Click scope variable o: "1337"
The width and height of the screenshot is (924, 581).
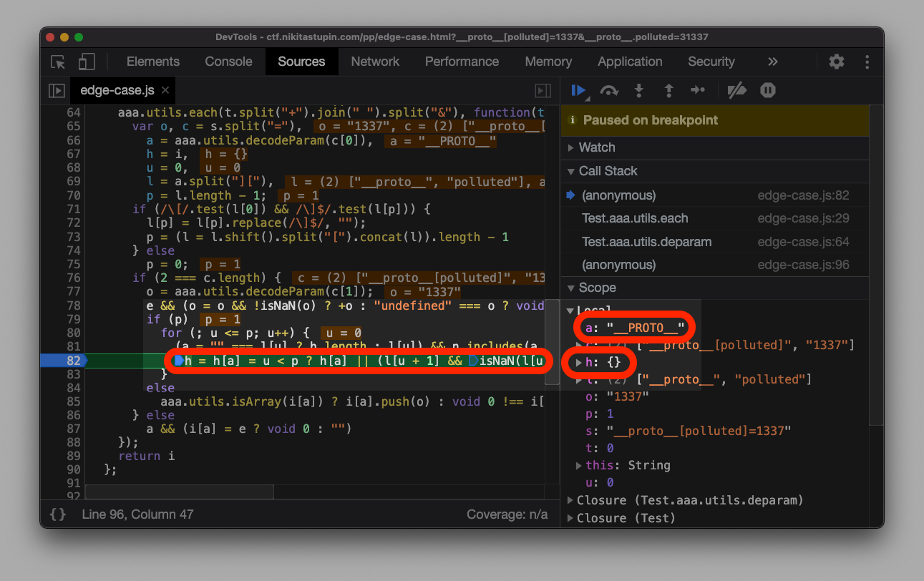pyautogui.click(x=617, y=396)
